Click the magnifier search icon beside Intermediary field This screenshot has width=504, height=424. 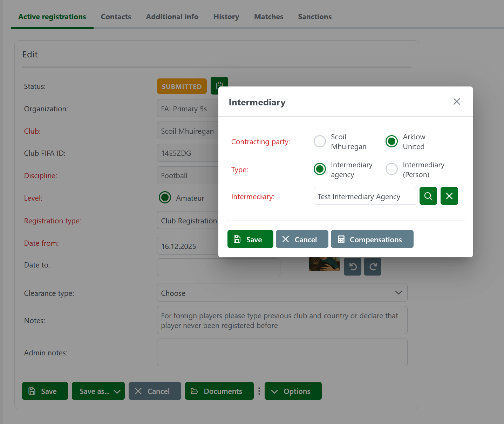[428, 196]
